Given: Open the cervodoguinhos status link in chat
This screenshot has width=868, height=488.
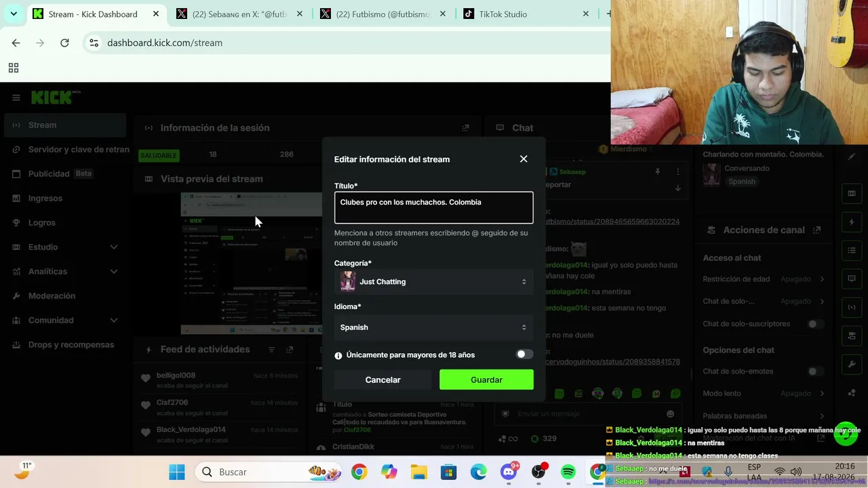Looking at the screenshot, I should pyautogui.click(x=612, y=362).
